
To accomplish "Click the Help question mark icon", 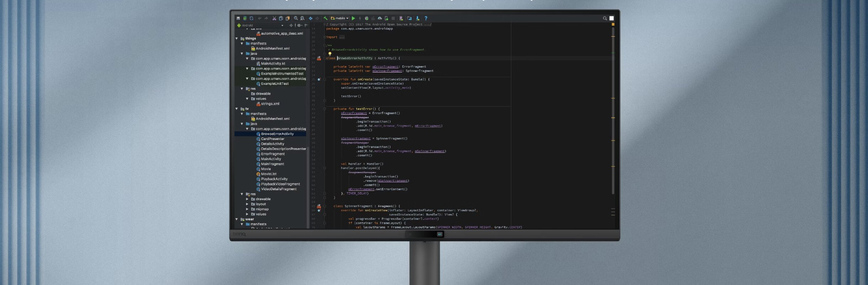I will [426, 18].
